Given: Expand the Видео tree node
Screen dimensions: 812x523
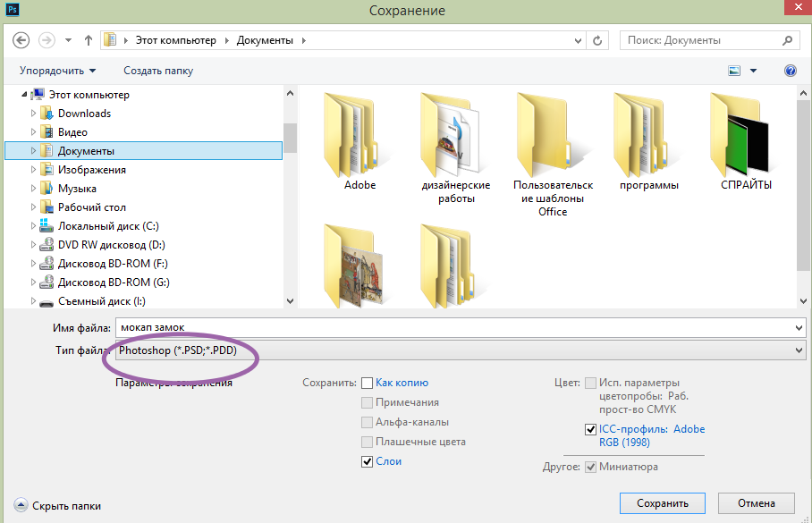Looking at the screenshot, I should 34,132.
